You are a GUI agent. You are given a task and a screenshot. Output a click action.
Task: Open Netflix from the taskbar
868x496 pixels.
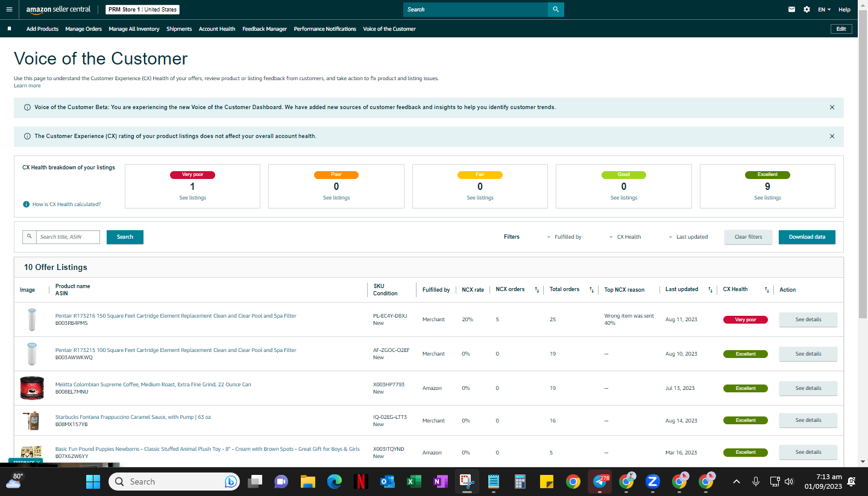[x=361, y=482]
